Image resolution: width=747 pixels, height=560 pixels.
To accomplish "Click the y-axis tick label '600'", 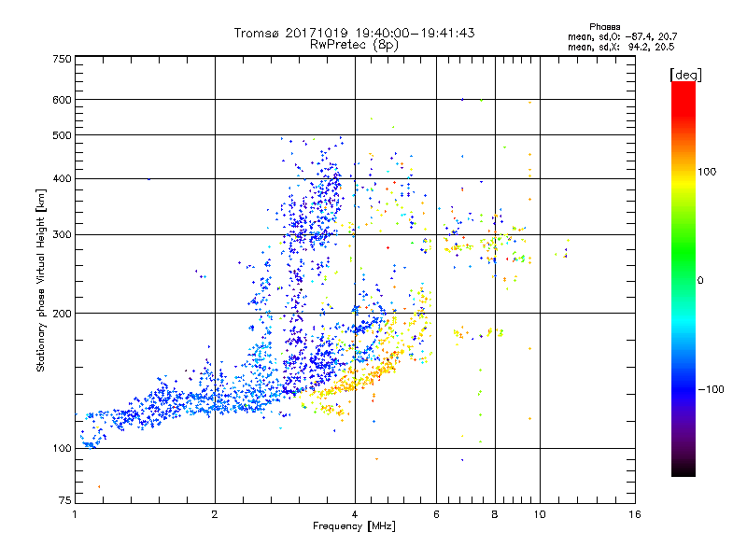I will click(x=62, y=100).
